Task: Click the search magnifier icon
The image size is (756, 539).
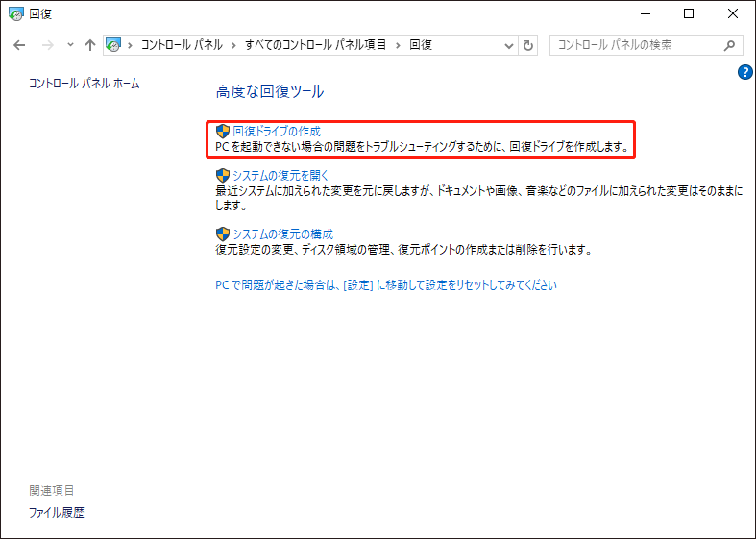Action: coord(729,45)
